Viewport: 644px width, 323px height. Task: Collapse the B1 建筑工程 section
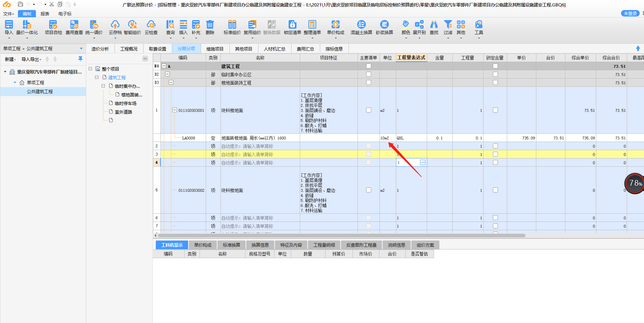pyautogui.click(x=164, y=66)
